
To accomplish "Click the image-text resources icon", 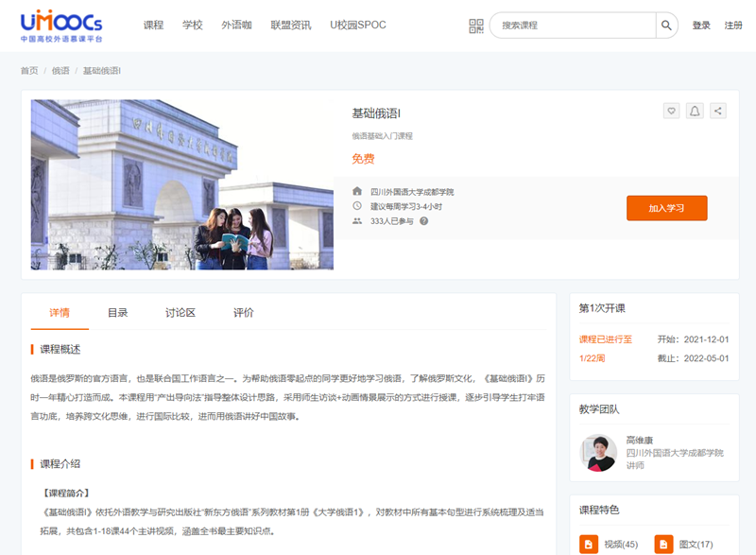I will point(663,545).
